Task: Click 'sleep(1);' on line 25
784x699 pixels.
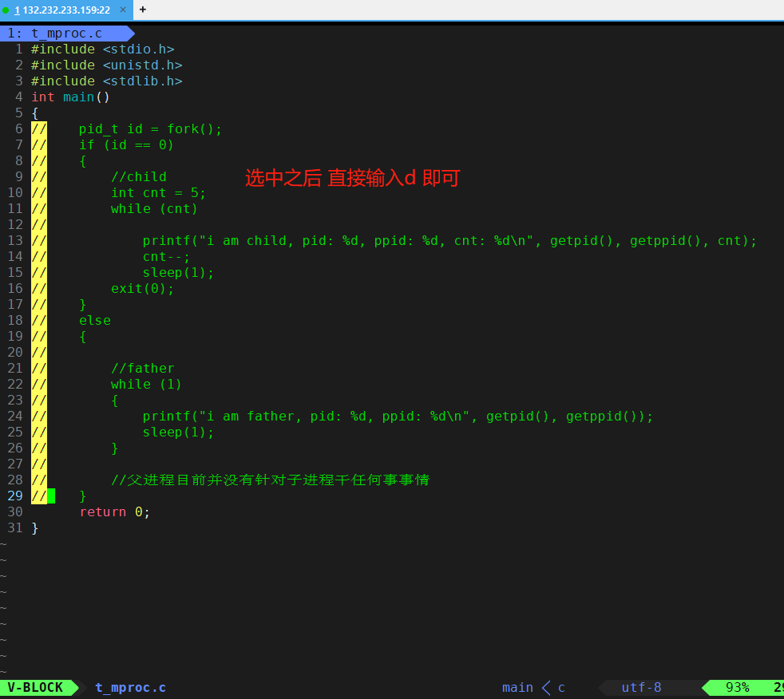Action: click(x=178, y=432)
